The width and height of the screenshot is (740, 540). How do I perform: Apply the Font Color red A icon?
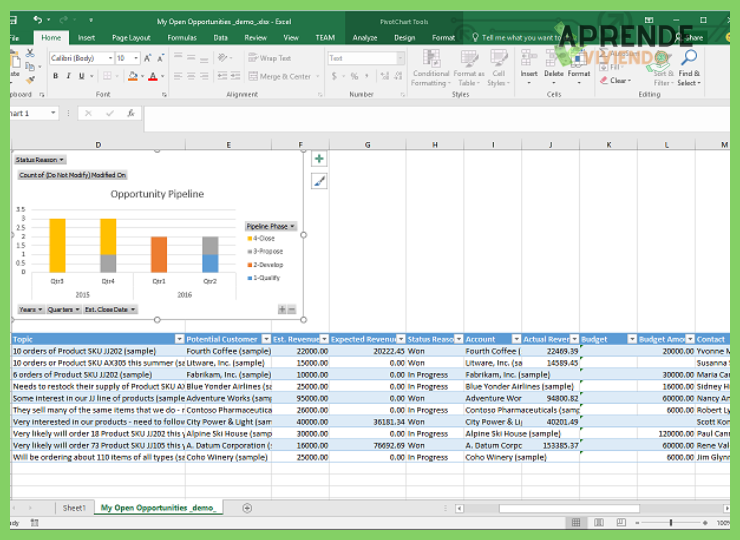pos(153,76)
